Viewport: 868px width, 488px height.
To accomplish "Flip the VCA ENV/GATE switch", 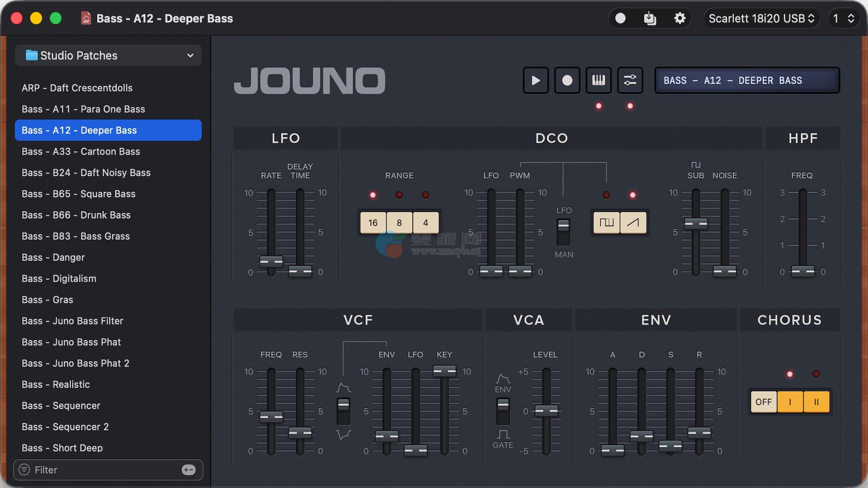I will click(503, 410).
